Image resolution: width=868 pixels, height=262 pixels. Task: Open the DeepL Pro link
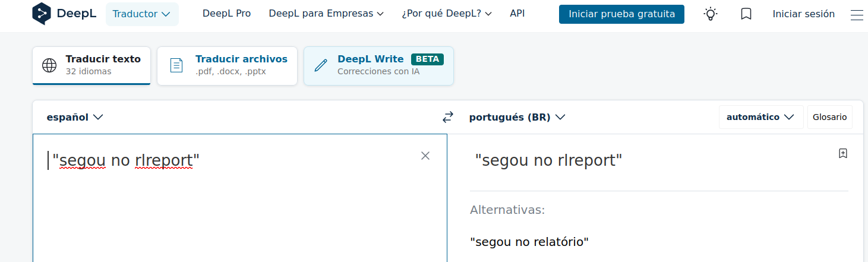tap(226, 14)
